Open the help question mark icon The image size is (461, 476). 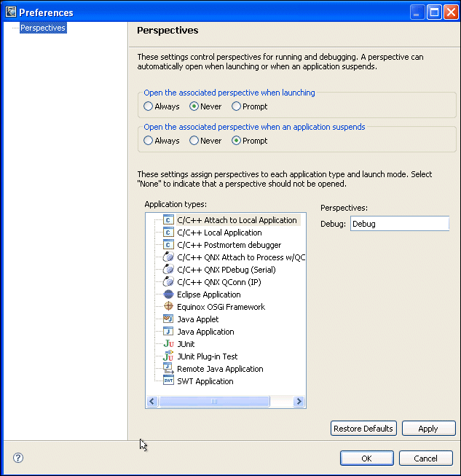[x=18, y=458]
